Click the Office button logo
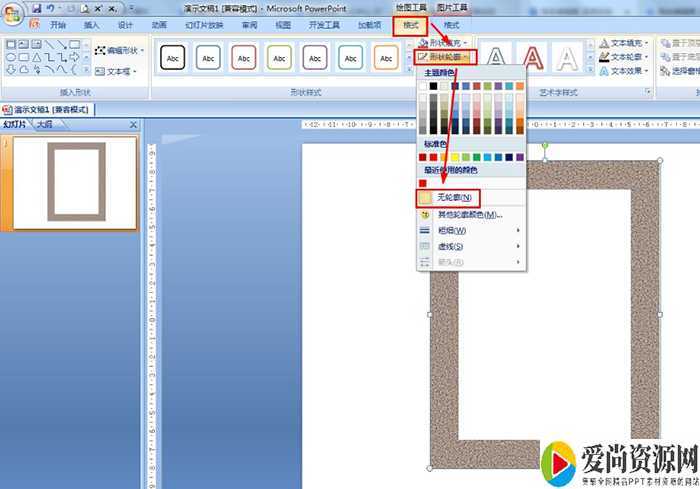Image resolution: width=700 pixels, height=489 pixels. coord(13,13)
